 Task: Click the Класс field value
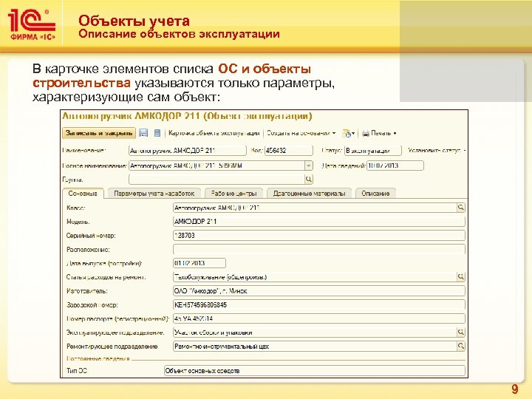coord(315,208)
